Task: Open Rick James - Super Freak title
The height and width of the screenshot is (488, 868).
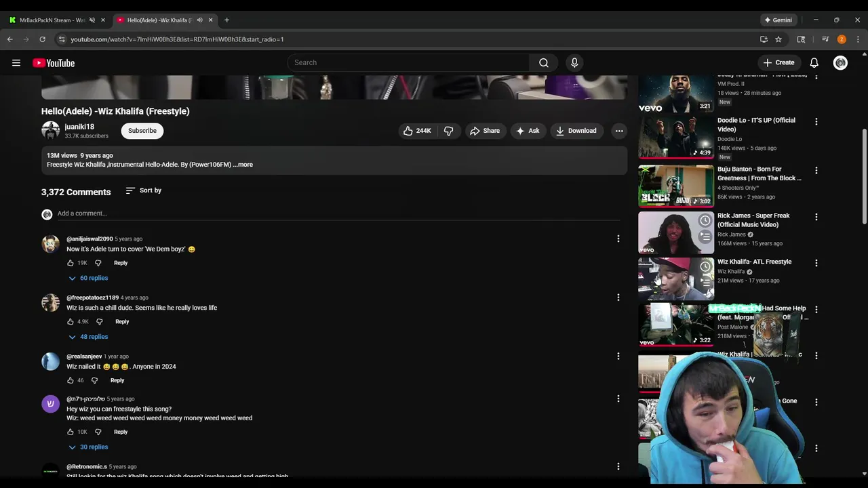Action: pos(753,220)
